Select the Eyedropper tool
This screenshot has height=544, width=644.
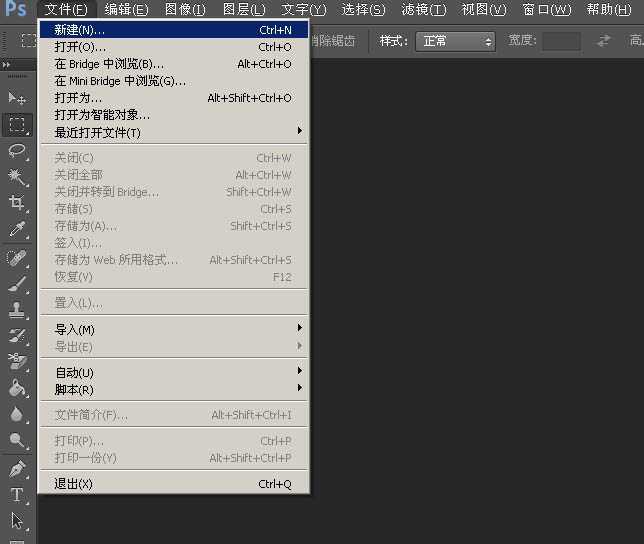(x=17, y=230)
